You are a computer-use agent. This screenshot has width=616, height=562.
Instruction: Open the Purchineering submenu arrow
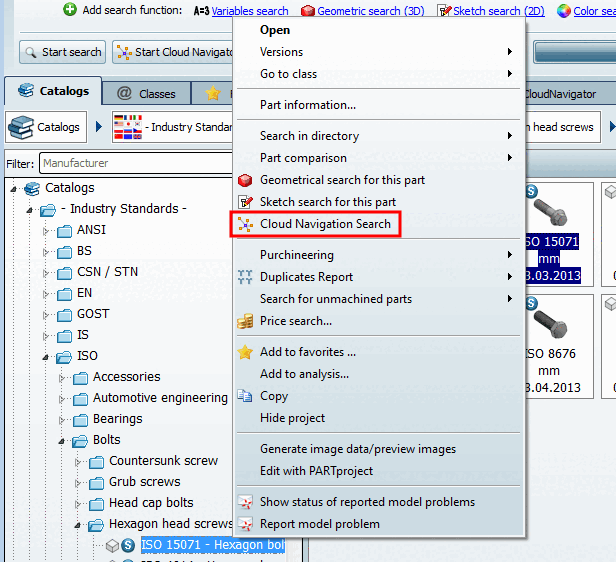coord(510,254)
